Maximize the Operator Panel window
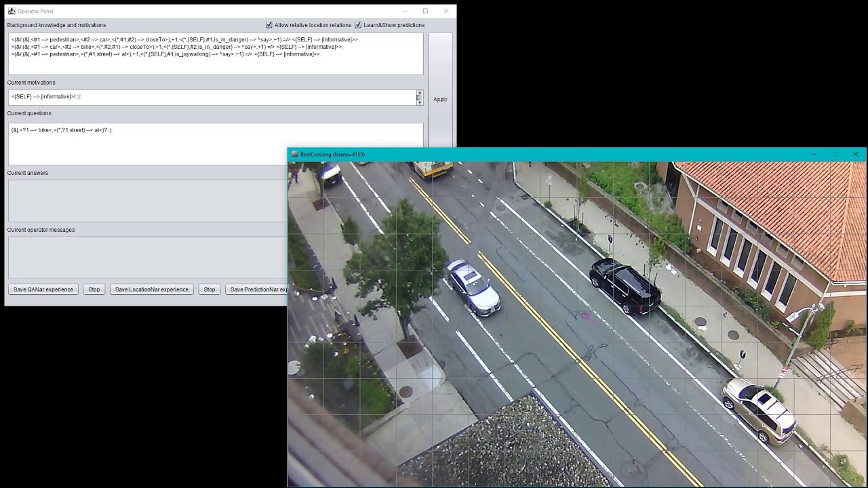 425,11
